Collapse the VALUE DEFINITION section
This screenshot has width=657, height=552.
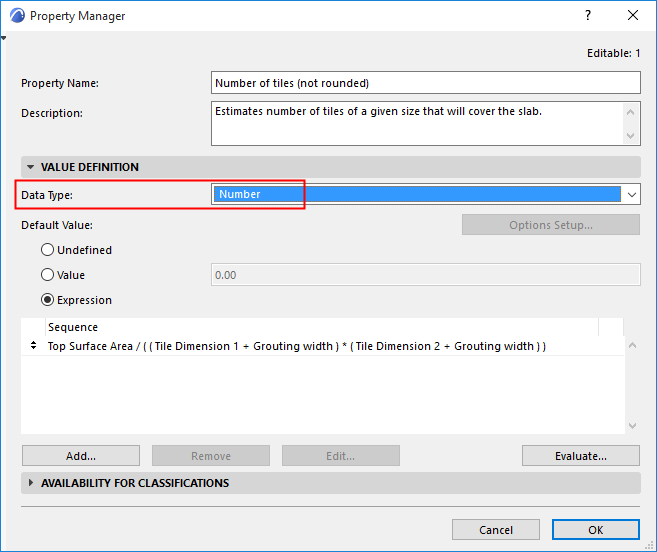(x=30, y=167)
